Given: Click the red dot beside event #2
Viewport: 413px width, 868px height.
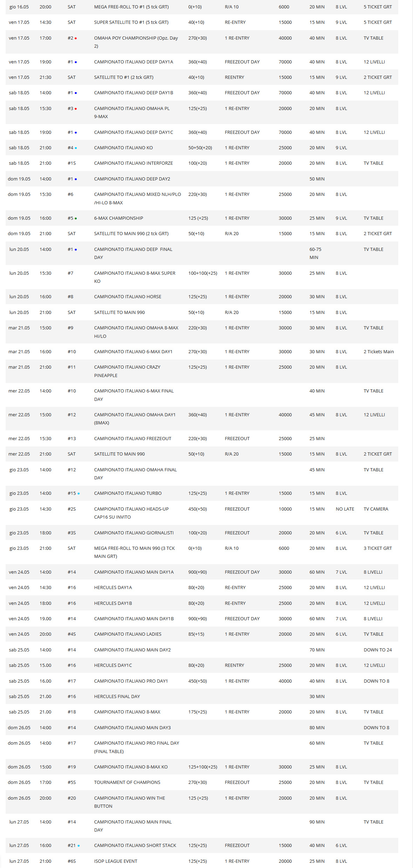Looking at the screenshot, I should [x=76, y=38].
